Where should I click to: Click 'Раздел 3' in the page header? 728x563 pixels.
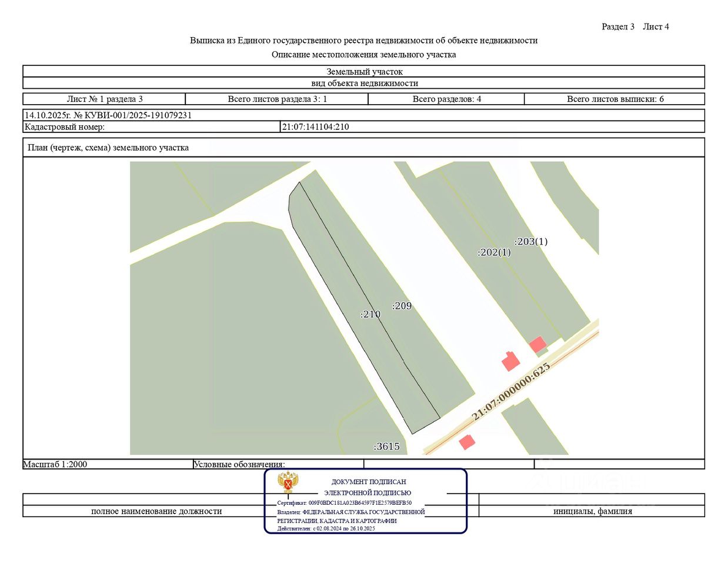pyautogui.click(x=618, y=26)
